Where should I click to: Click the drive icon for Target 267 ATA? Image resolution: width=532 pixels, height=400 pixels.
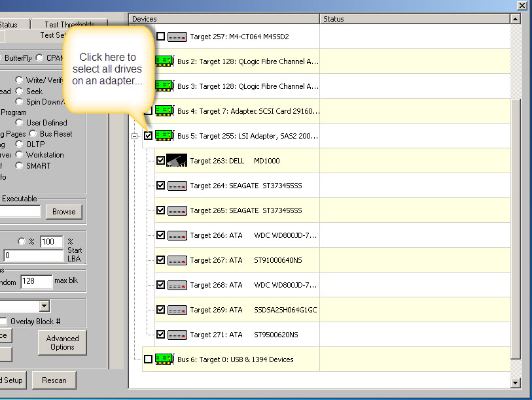click(177, 260)
